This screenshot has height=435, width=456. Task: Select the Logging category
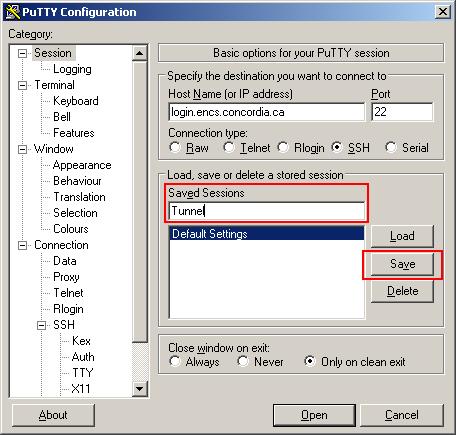[x=72, y=69]
